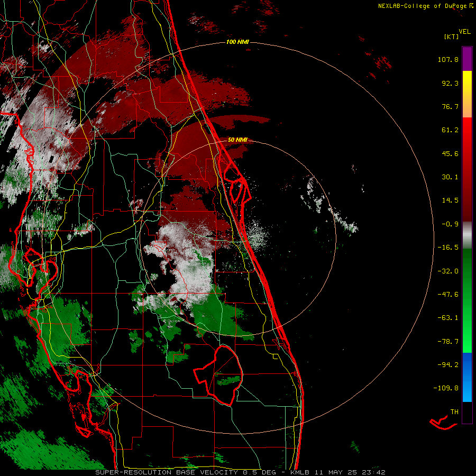
Task: Click the 45.6 velocity scale value
Action: [x=450, y=153]
